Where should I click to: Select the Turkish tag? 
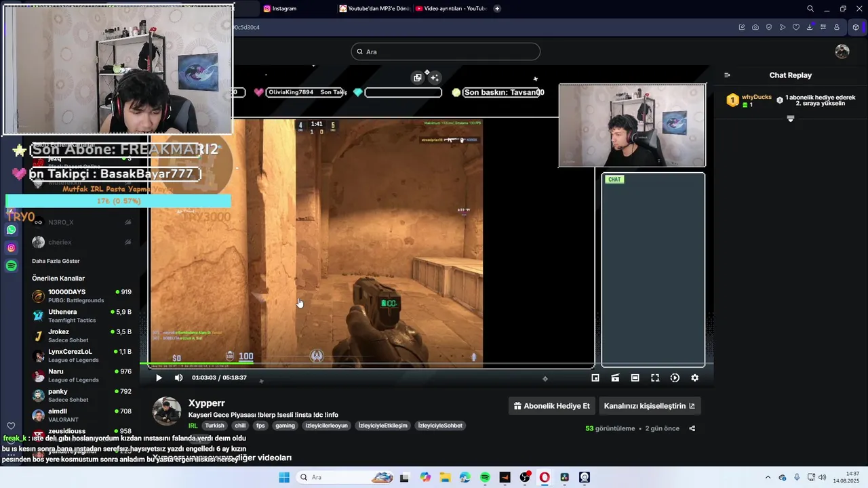214,426
